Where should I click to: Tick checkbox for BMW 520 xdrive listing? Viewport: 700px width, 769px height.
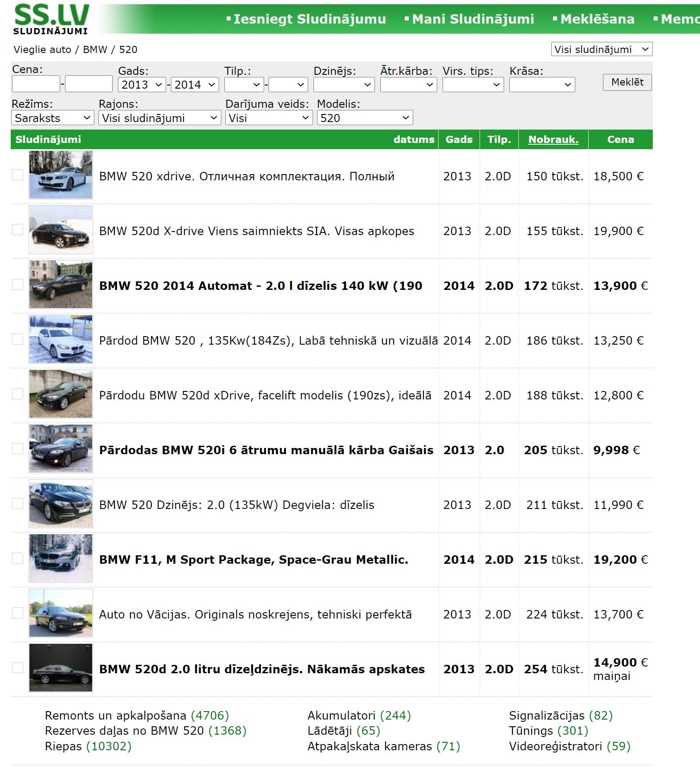pos(17,175)
